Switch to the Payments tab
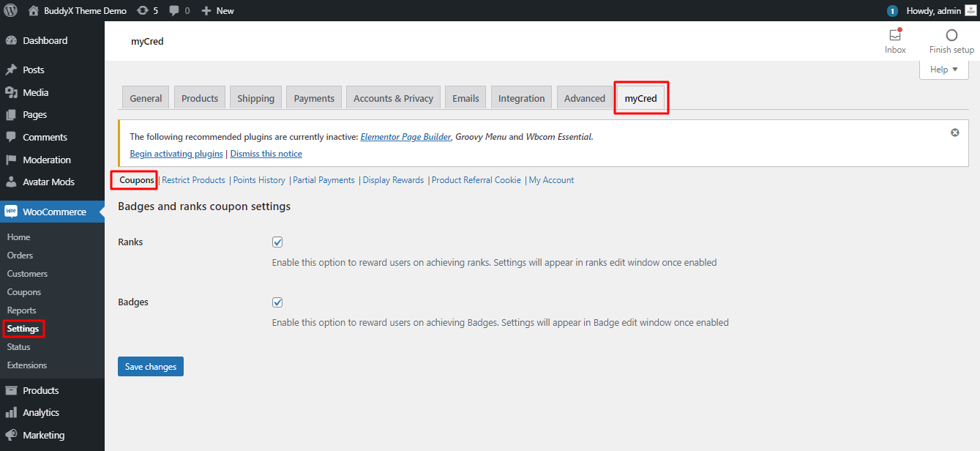Image resolution: width=980 pixels, height=451 pixels. pos(314,98)
